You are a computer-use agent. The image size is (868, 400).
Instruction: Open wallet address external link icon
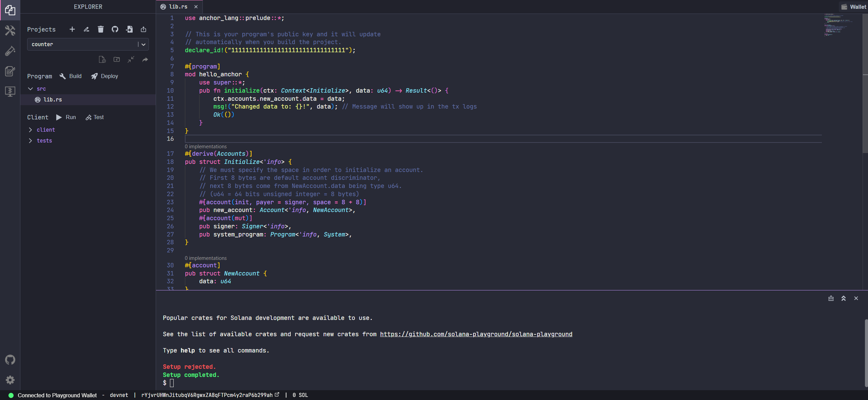[x=277, y=395]
